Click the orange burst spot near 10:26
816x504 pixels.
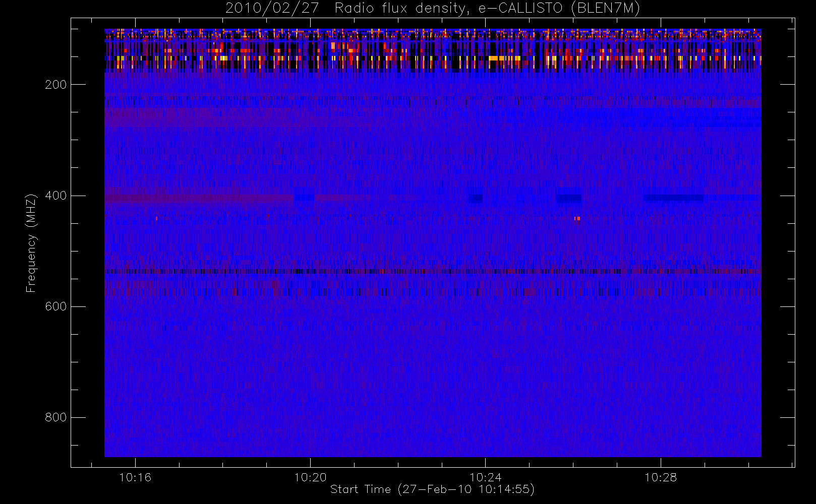pos(577,219)
